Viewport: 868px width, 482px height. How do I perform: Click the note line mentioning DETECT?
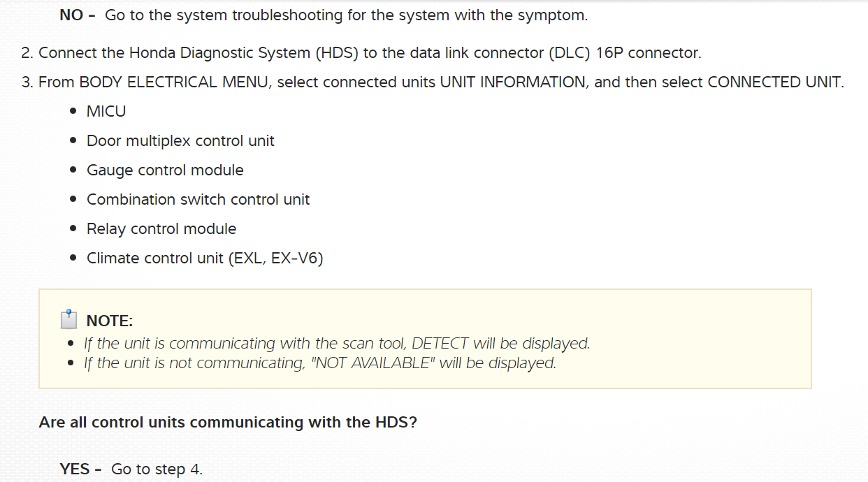pyautogui.click(x=337, y=344)
